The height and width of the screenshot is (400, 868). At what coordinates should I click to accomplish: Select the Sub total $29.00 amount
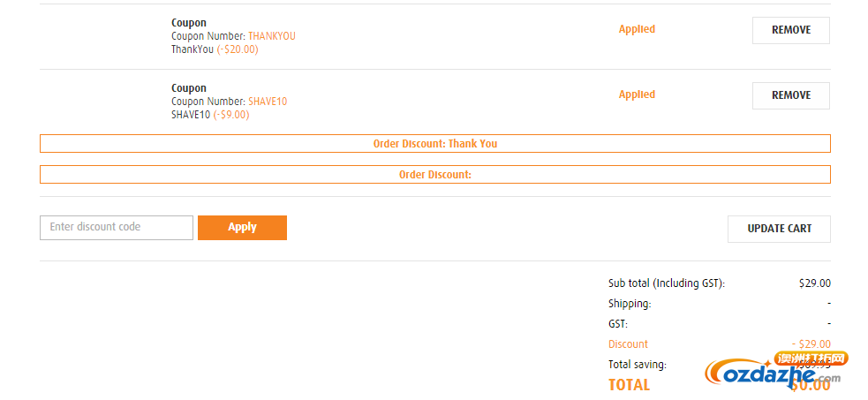[815, 283]
